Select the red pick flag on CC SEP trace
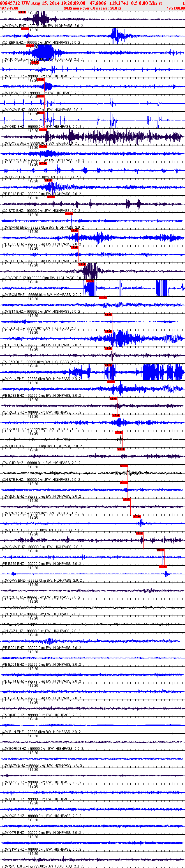Viewport: 185px width, 868px height. tap(25, 29)
